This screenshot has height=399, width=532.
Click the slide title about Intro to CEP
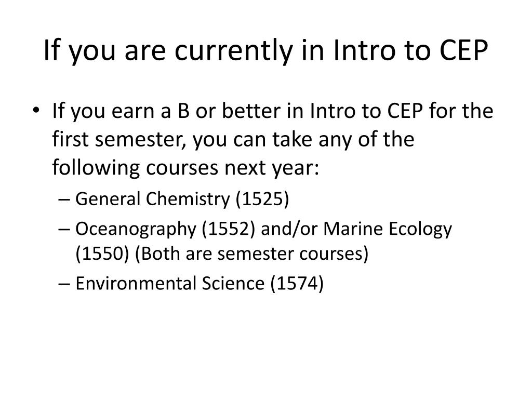click(x=266, y=50)
